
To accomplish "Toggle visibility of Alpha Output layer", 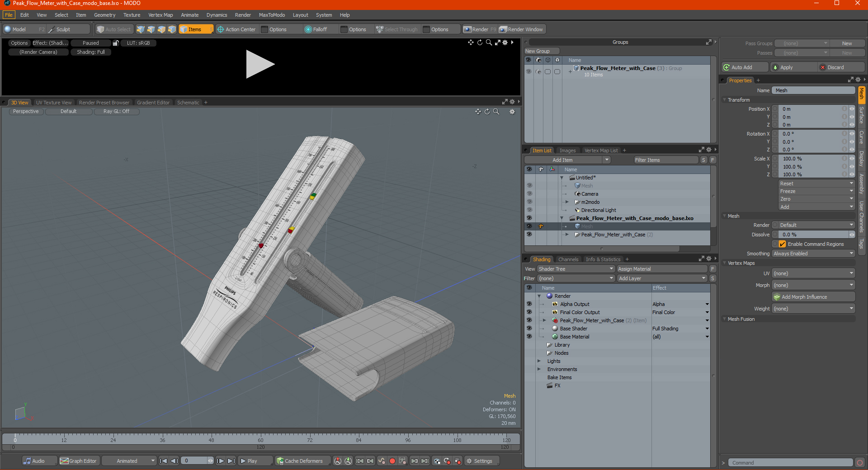I will tap(529, 304).
